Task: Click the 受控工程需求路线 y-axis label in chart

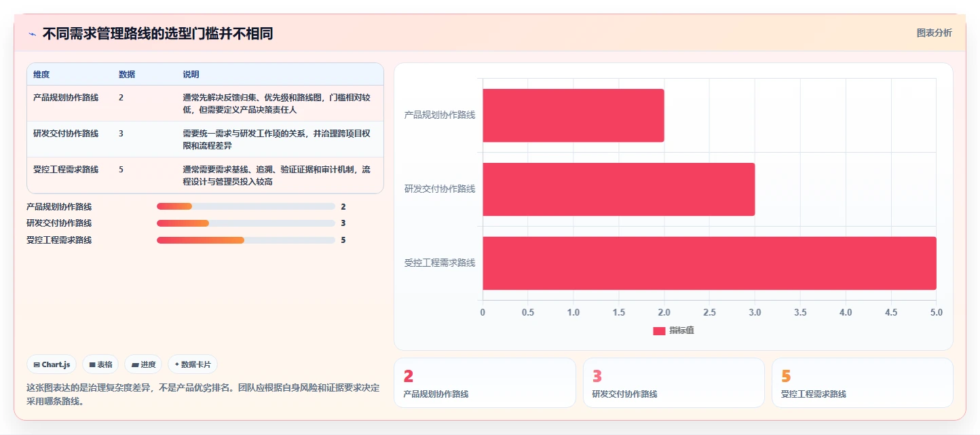Action: tap(440, 263)
